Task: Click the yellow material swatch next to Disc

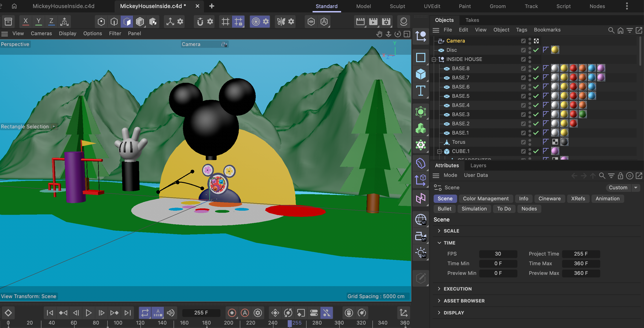Action: [x=555, y=50]
